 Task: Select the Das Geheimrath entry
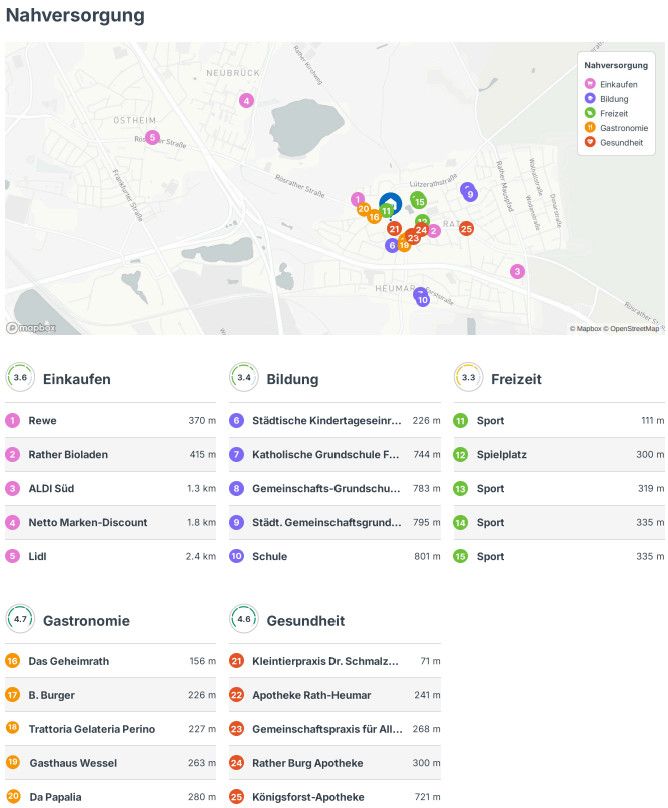point(110,661)
